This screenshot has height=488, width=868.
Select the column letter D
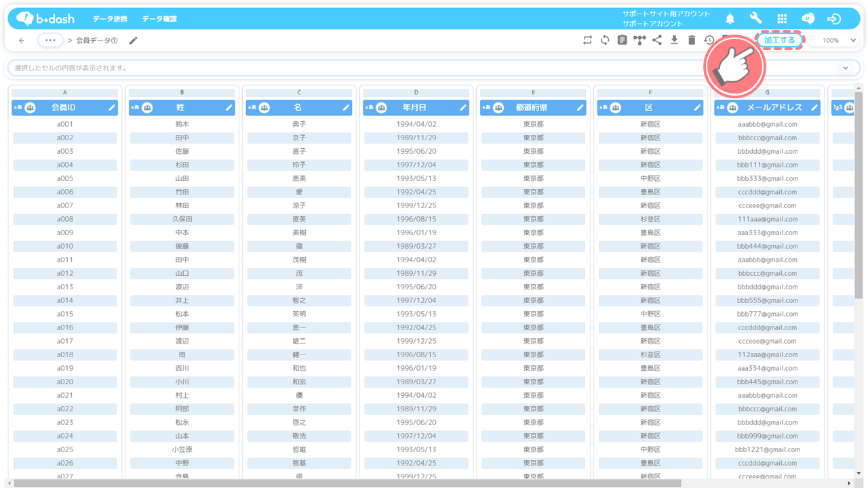point(416,93)
